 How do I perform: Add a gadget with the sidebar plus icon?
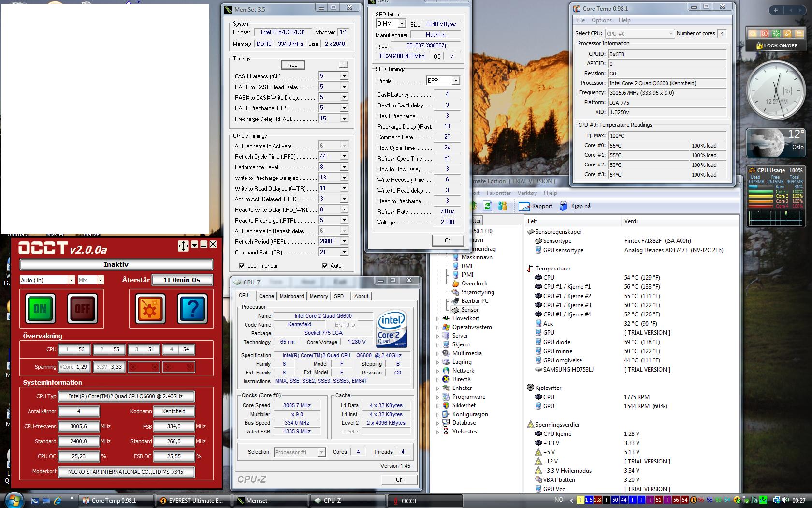click(776, 10)
